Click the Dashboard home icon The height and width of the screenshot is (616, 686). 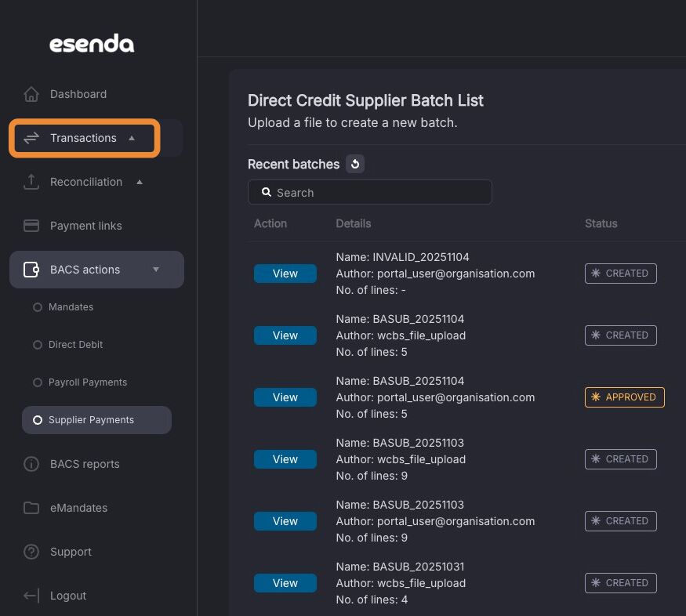click(31, 94)
